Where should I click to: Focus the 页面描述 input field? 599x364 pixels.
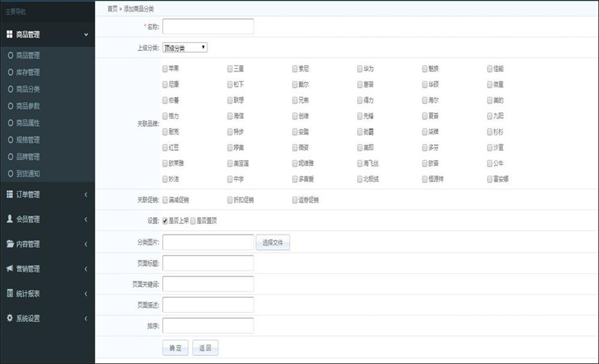[x=208, y=305]
